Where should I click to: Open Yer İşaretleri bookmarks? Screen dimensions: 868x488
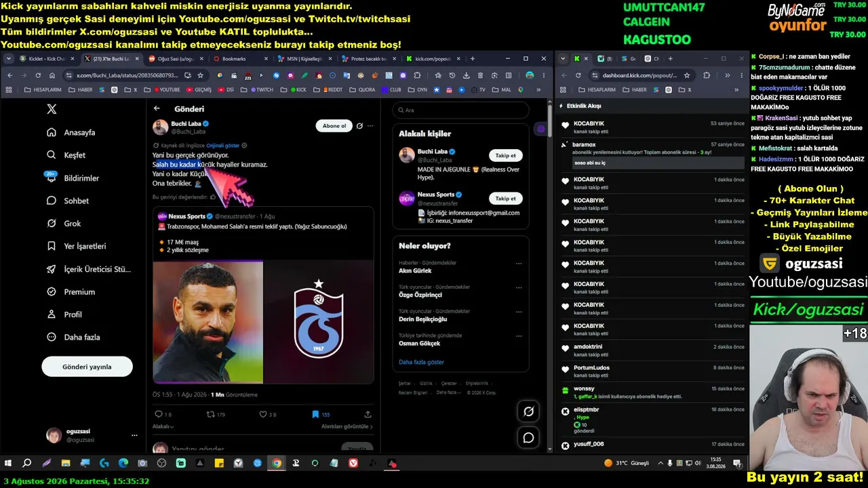(76, 246)
